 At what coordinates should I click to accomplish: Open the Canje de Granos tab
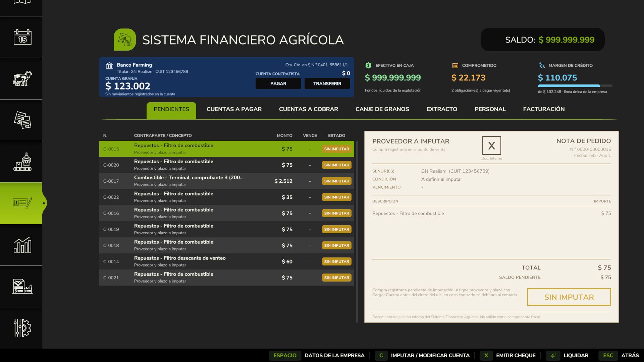382,109
